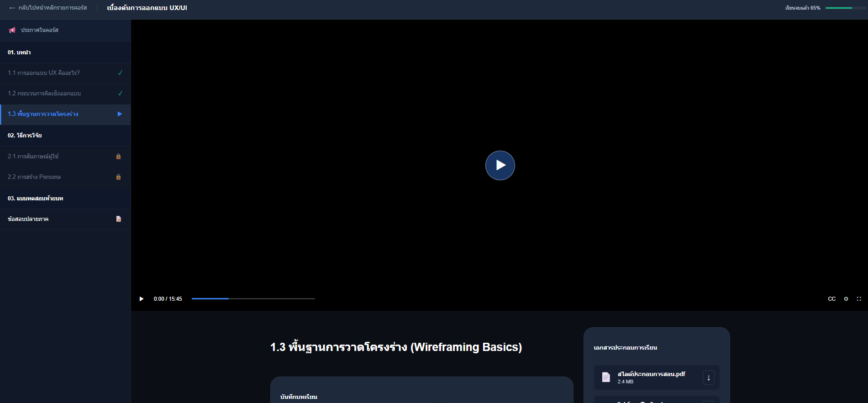Image resolution: width=868 pixels, height=403 pixels.
Task: Seek on the video progress bar
Action: (x=253, y=298)
